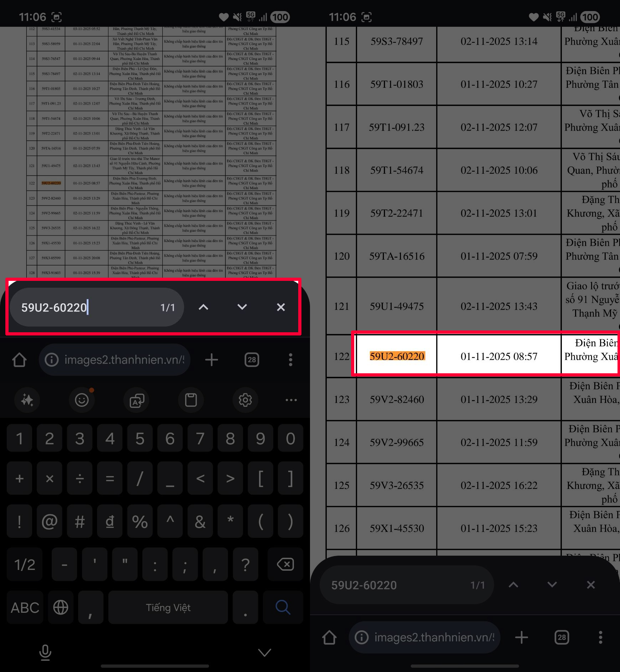
Task: Toggle symbols page 1/2 key
Action: (x=25, y=565)
